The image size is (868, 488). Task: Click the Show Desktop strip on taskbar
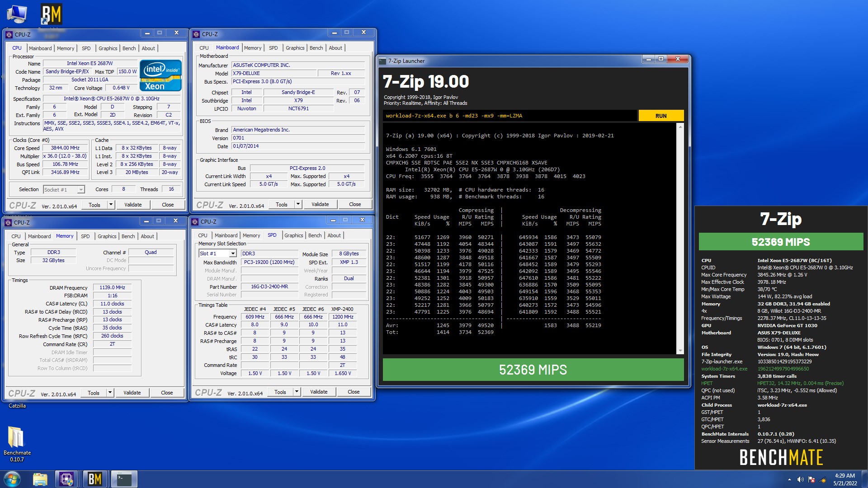pos(865,479)
